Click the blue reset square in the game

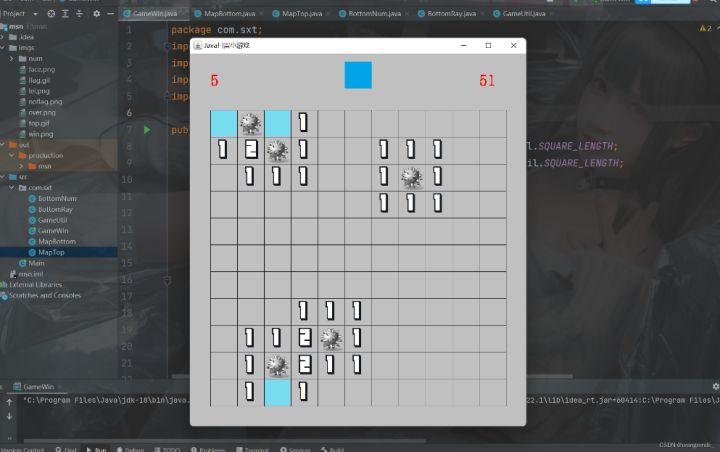pos(358,75)
